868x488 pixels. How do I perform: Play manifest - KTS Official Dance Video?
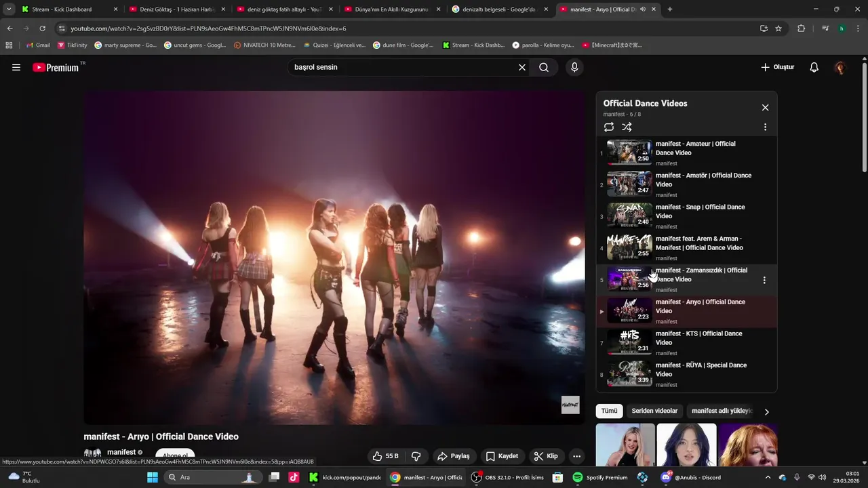click(x=685, y=343)
